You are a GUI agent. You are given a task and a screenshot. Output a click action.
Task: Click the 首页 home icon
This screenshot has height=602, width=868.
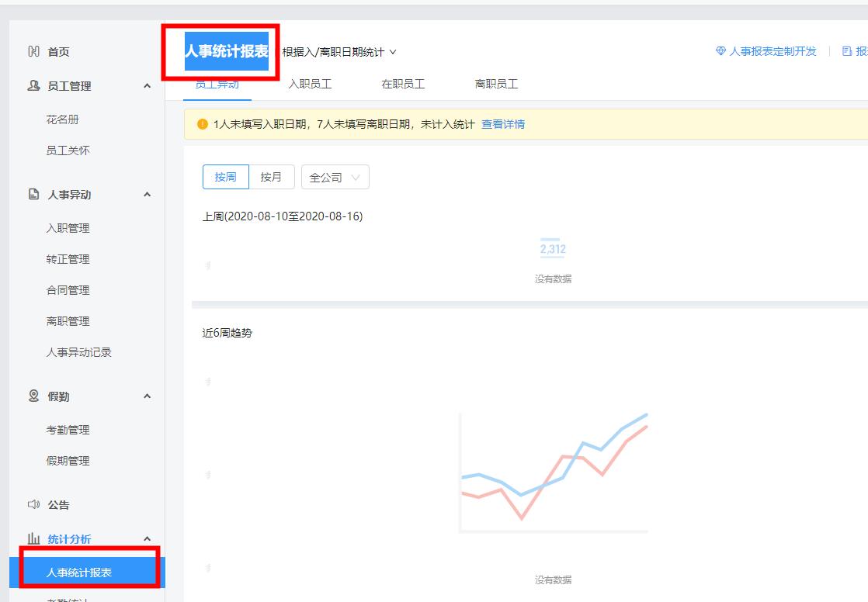coord(33,52)
